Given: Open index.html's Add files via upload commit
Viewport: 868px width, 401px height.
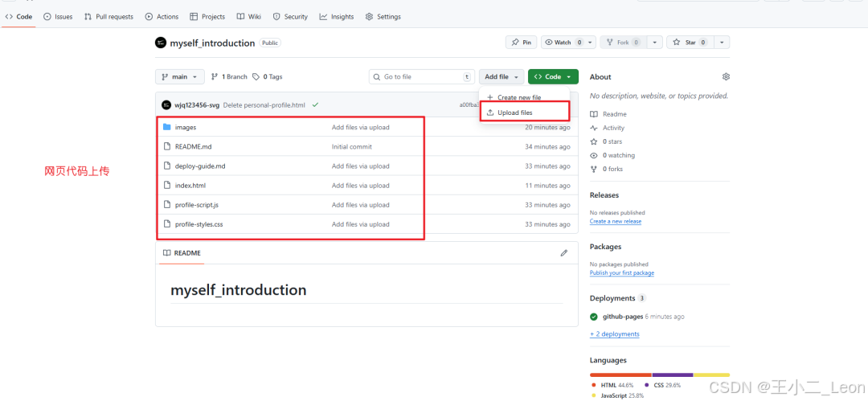Looking at the screenshot, I should (360, 186).
